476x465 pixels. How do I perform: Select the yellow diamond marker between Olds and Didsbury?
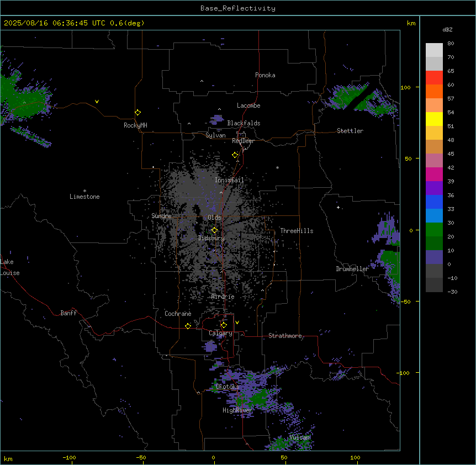[x=215, y=230]
